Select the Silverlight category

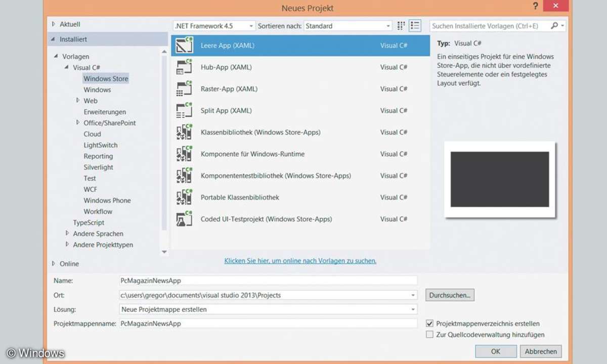pos(98,167)
